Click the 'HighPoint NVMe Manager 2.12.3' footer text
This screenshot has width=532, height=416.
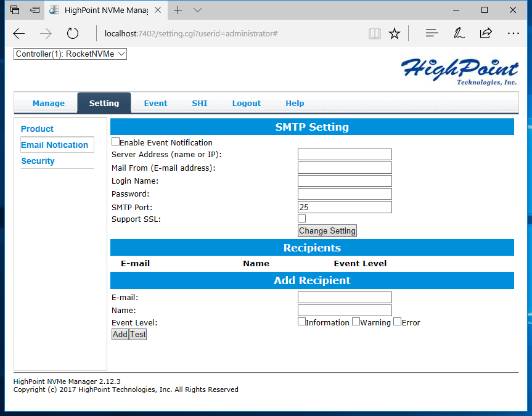(67, 381)
